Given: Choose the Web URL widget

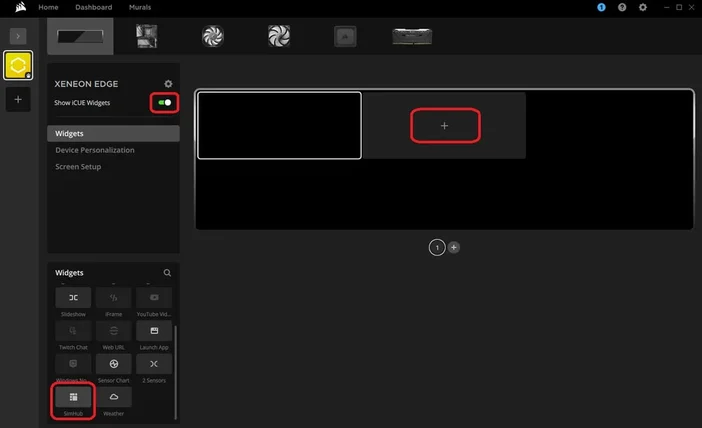Looking at the screenshot, I should click(x=114, y=331).
